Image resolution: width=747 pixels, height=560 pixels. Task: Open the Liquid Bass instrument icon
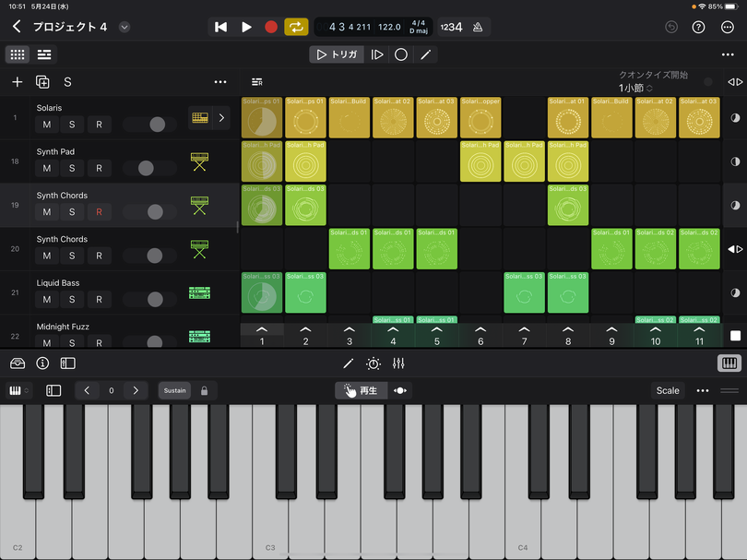(x=199, y=293)
